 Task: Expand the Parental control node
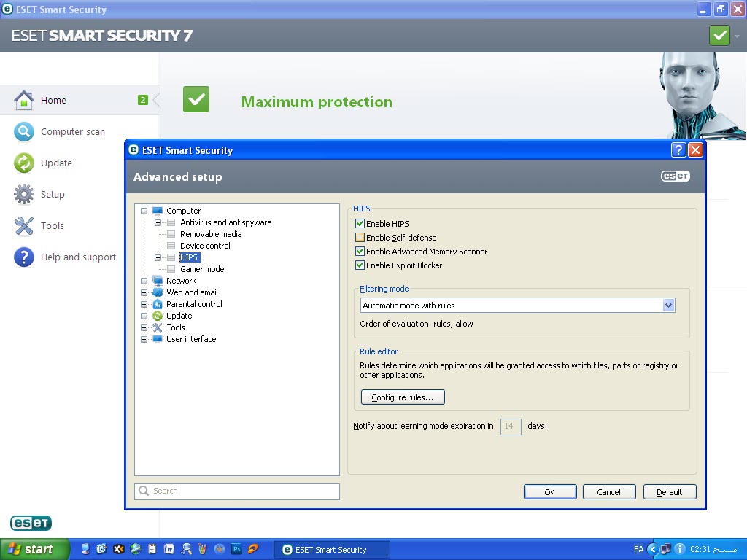pyautogui.click(x=144, y=304)
